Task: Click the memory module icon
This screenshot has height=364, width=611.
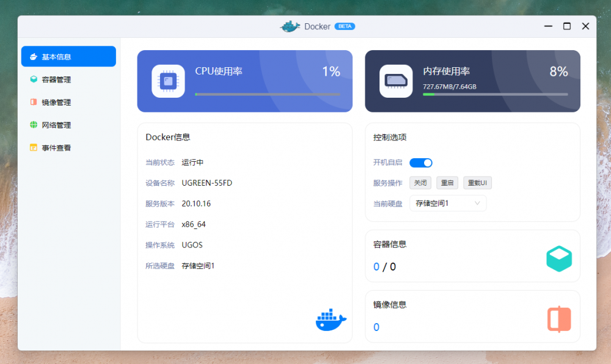Action: (396, 81)
